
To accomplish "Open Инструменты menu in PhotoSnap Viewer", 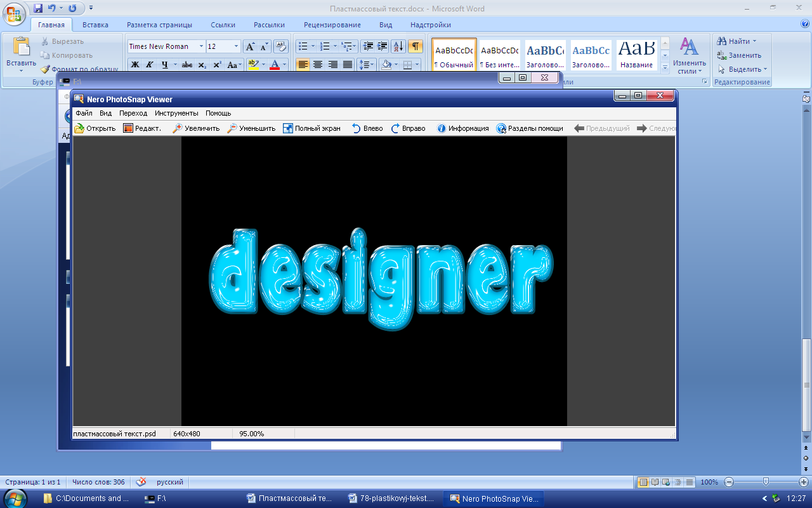I will 176,113.
